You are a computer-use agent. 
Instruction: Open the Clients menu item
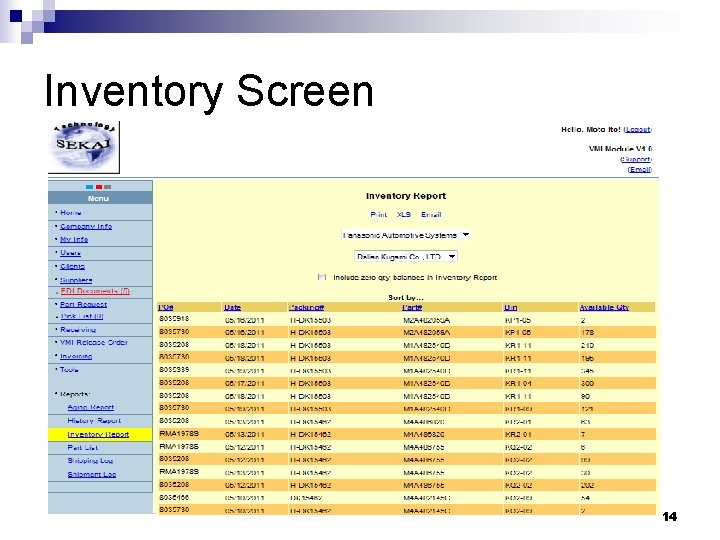coord(72,266)
